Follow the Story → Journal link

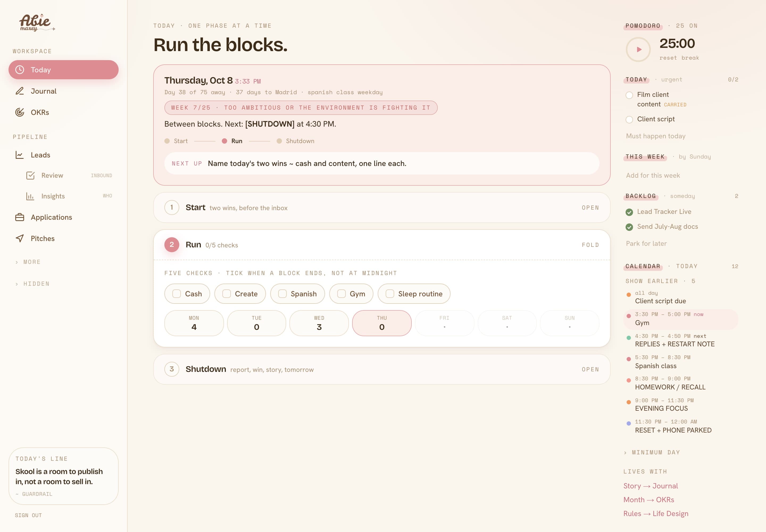[651, 486]
